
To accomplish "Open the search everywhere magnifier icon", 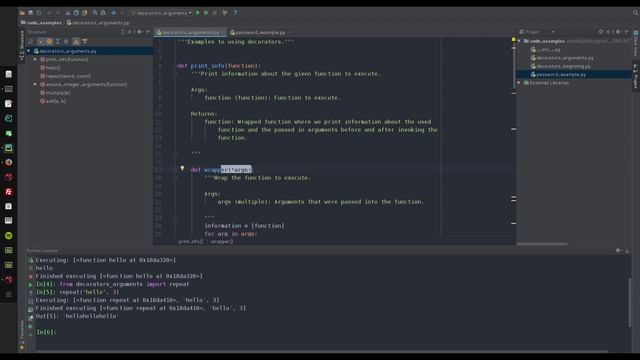I will pyautogui.click(x=636, y=13).
